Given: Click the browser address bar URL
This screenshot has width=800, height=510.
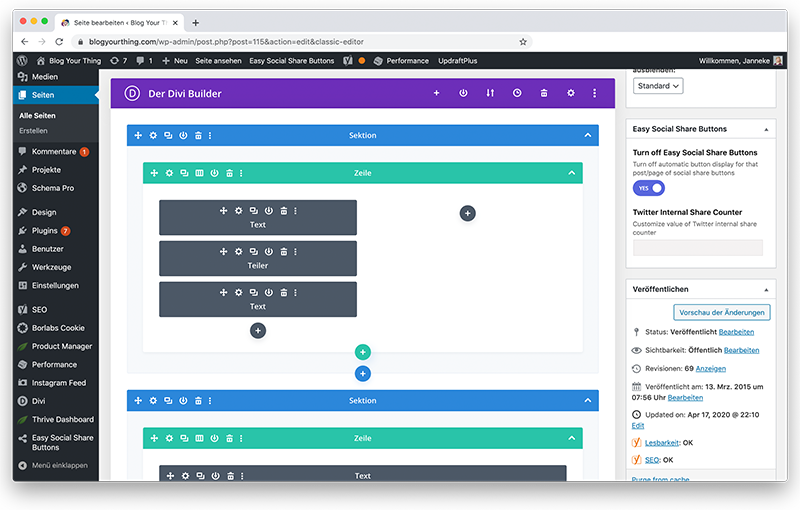Looking at the screenshot, I should point(226,42).
